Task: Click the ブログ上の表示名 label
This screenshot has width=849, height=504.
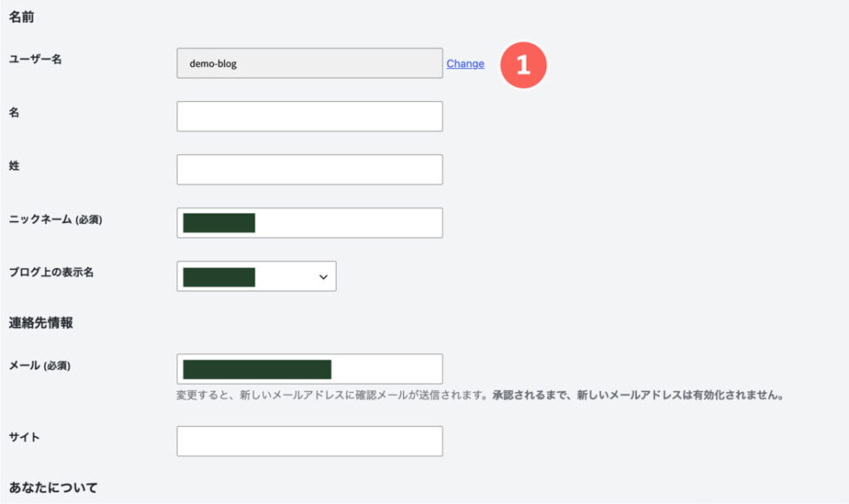Action: pyautogui.click(x=51, y=272)
